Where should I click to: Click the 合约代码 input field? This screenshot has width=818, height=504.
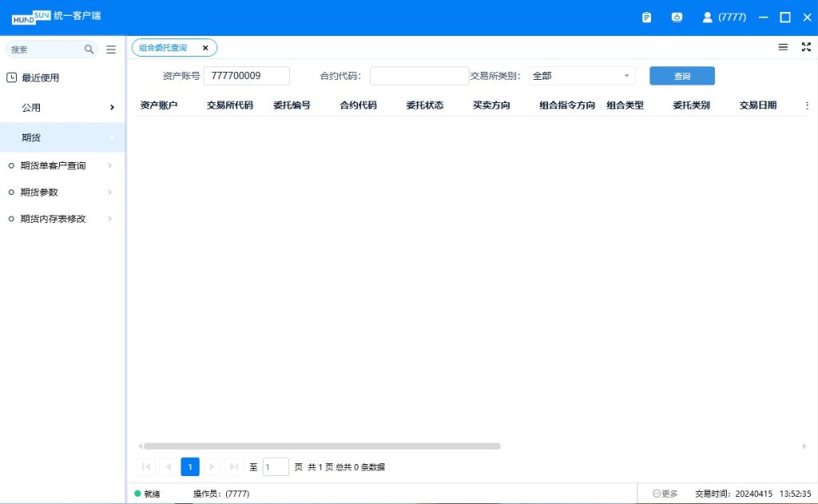coord(419,76)
